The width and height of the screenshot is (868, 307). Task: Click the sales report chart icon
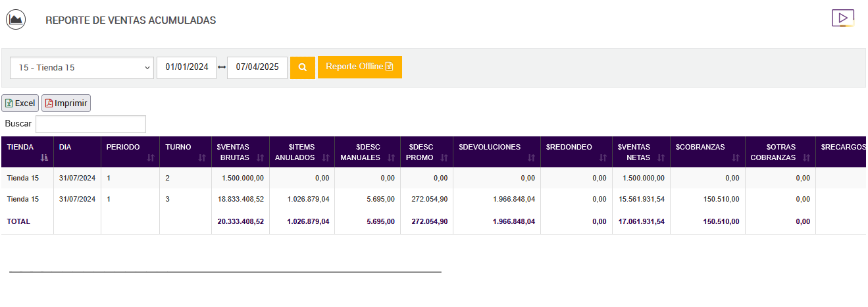(x=15, y=20)
